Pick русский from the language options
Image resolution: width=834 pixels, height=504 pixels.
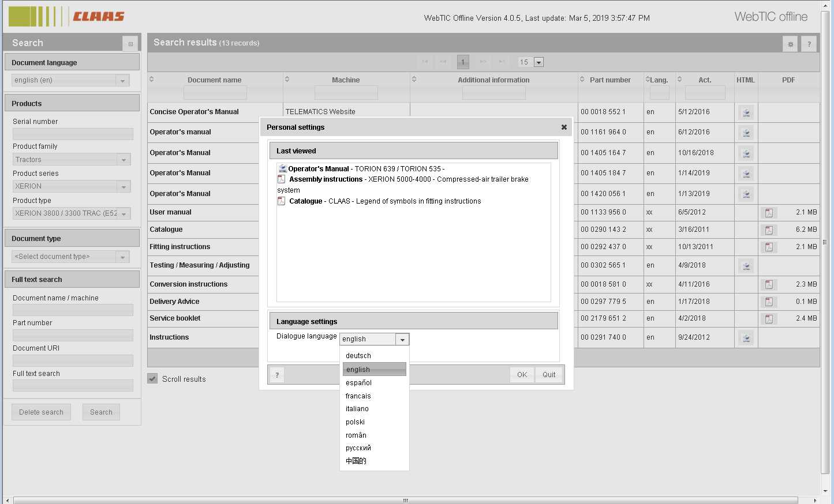tap(358, 448)
